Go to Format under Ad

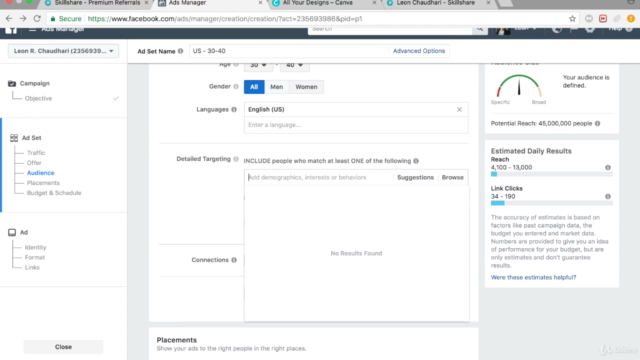(35, 258)
